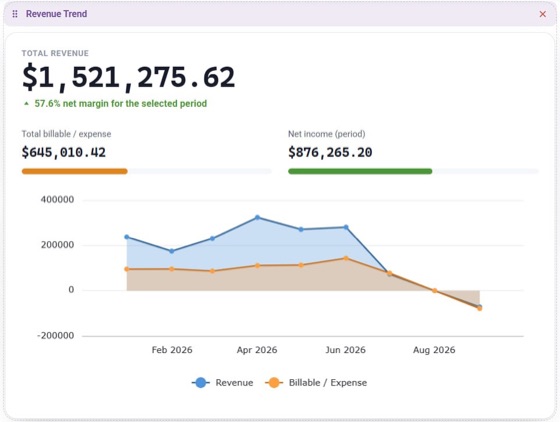Close the Revenue Trend widget
This screenshot has width=560, height=422.
[x=542, y=14]
